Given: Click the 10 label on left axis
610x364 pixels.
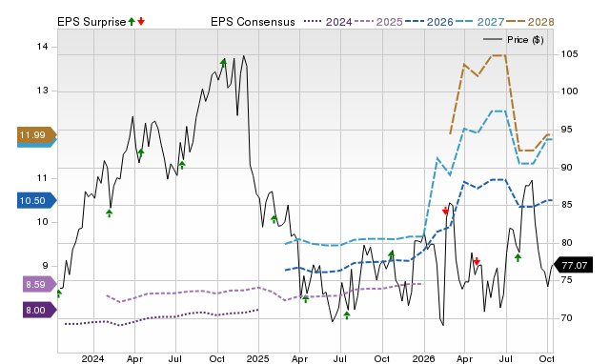Looking at the screenshot, I should click(42, 222).
